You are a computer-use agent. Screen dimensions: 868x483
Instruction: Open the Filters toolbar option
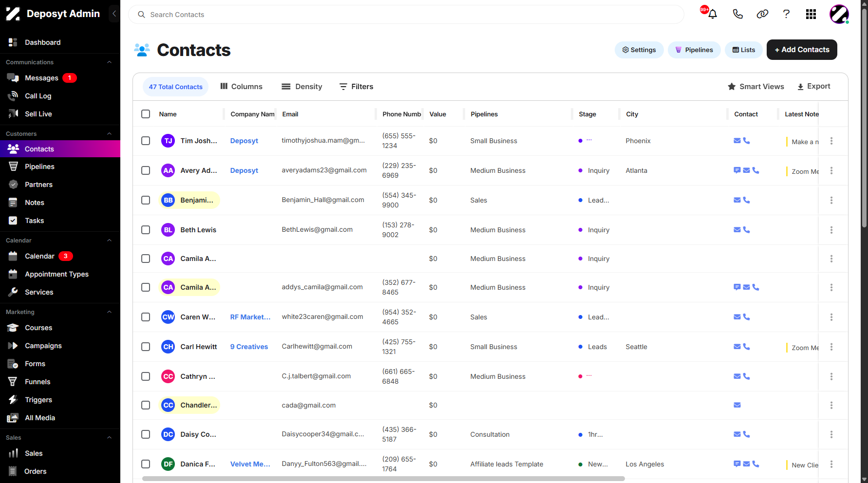point(357,87)
